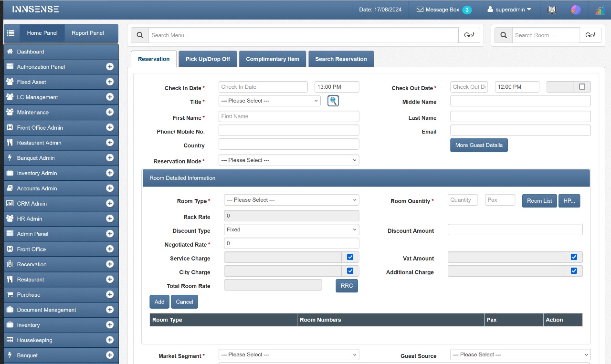Toggle the hamburger menu icon in sidebar

tap(11, 33)
